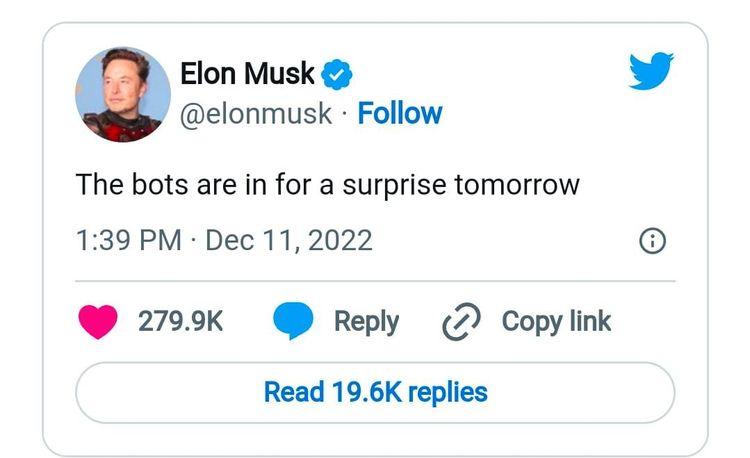
Task: Open the @elonmusk handle link
Action: tap(255, 114)
